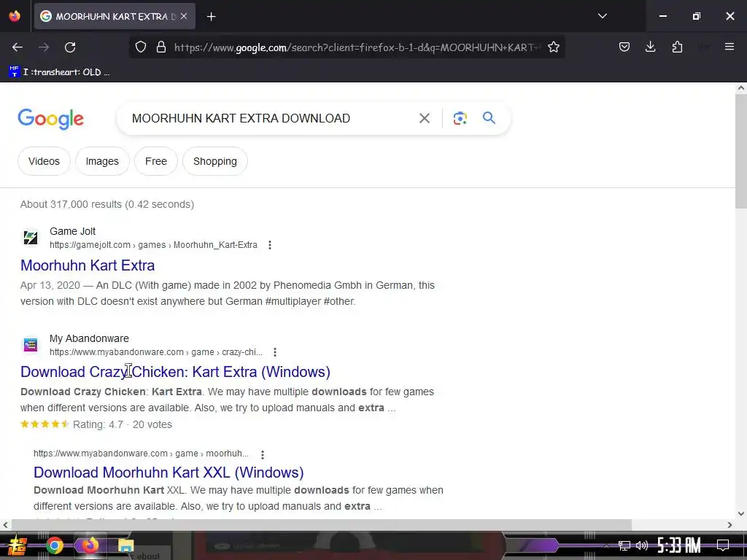The image size is (747, 560).
Task: Click the volume speaker tray icon
Action: 642,545
